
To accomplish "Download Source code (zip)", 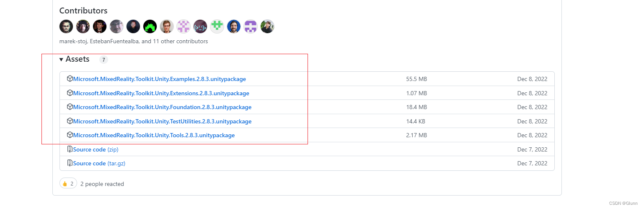I will click(96, 149).
